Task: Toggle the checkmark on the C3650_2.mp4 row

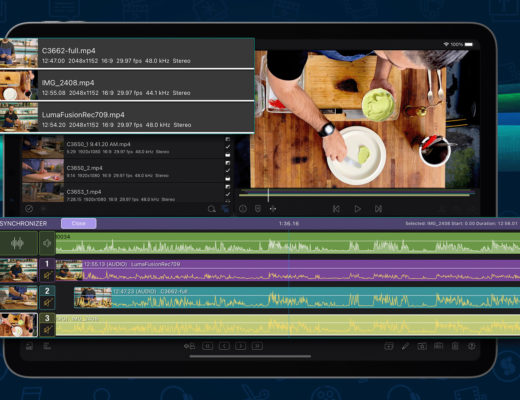Action: coord(228,171)
